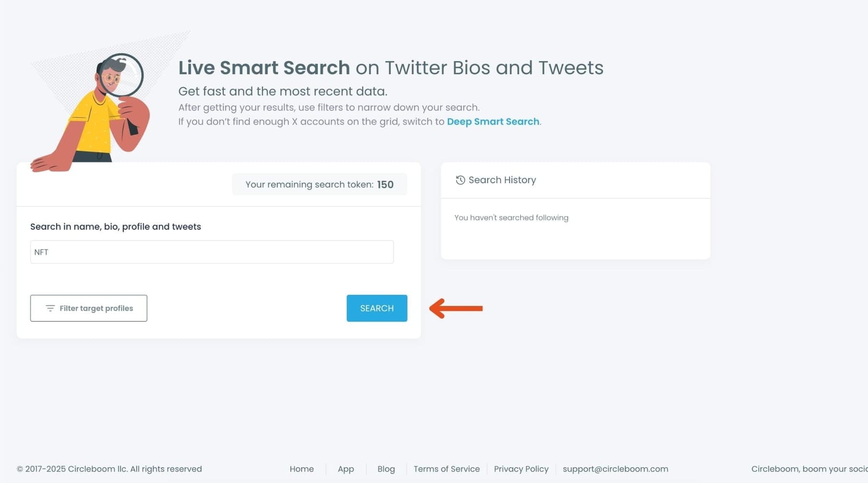Go to Home in the footer

coord(301,469)
